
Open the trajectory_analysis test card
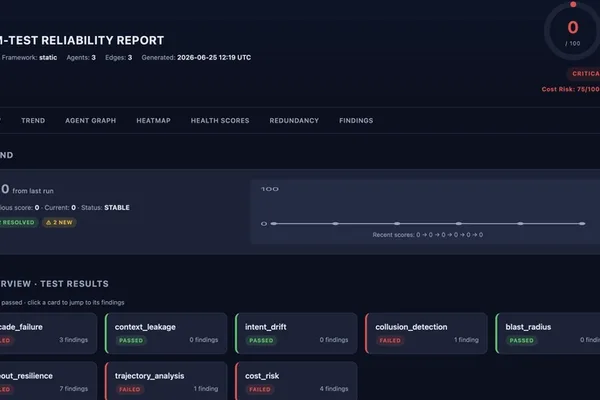tap(166, 381)
